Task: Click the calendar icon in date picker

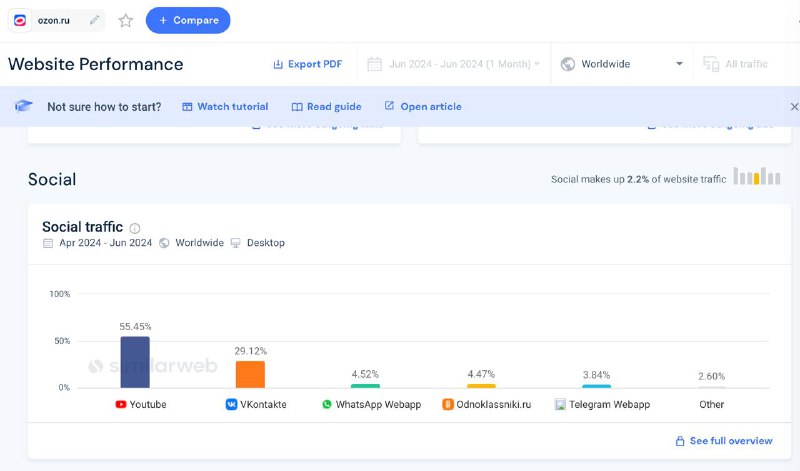Action: point(374,64)
